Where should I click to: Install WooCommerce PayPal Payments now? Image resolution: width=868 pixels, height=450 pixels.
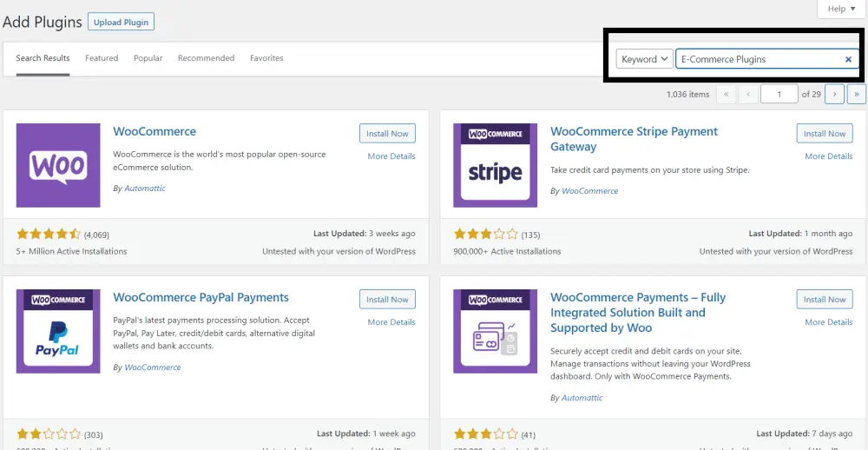387,299
